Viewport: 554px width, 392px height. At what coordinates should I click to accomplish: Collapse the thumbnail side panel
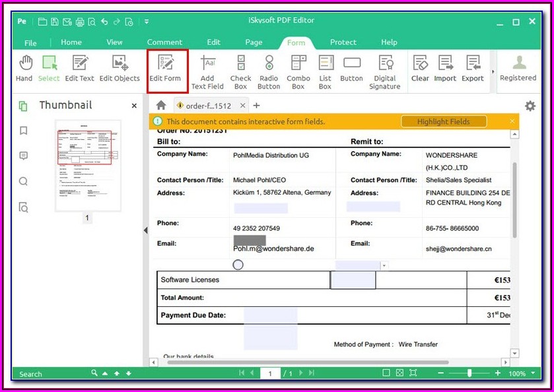[x=145, y=230]
